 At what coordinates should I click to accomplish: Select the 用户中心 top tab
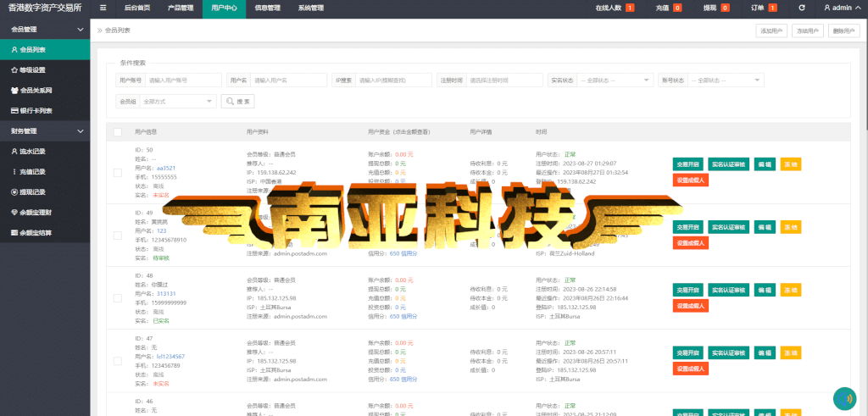coord(224,8)
